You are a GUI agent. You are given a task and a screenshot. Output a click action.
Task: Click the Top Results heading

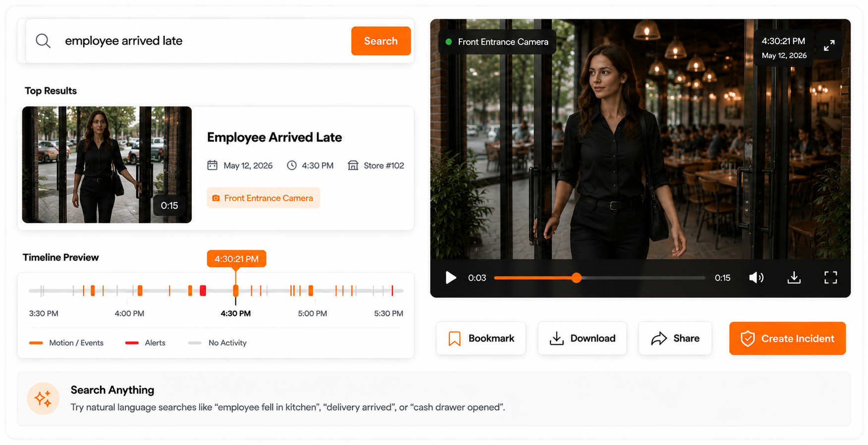51,91
